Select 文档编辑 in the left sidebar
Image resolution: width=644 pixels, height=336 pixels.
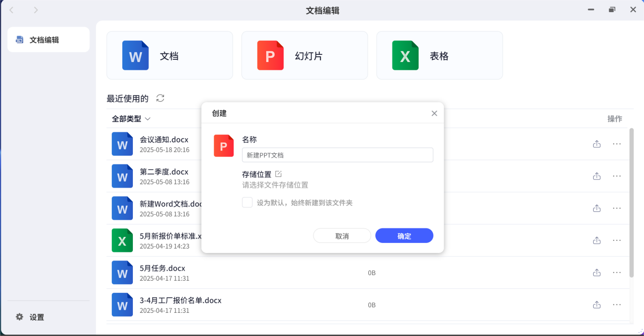[48, 40]
